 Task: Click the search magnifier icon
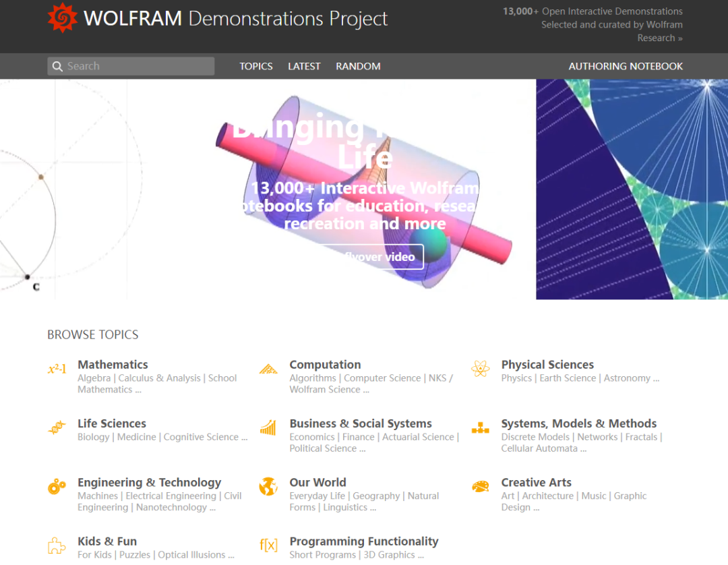pos(57,66)
